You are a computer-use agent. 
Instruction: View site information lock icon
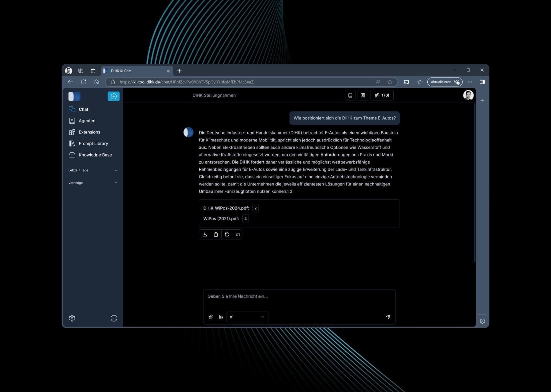pyautogui.click(x=113, y=82)
